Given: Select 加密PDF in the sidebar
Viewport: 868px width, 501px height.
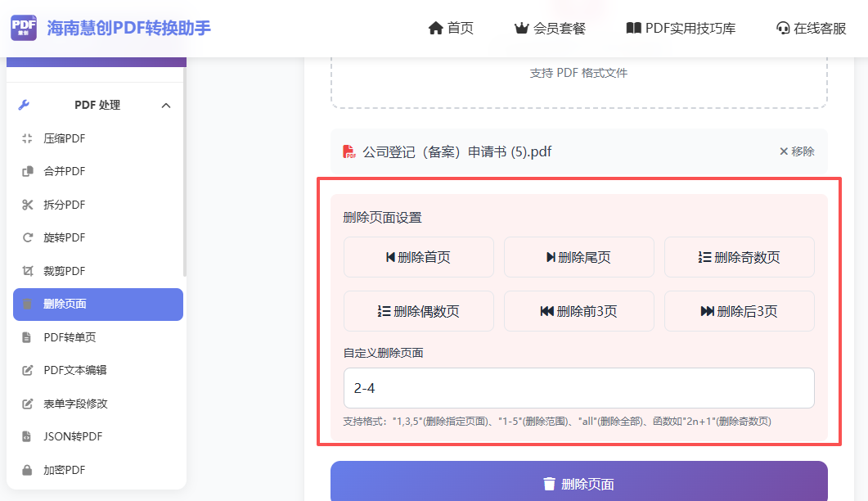Looking at the screenshot, I should pyautogui.click(x=98, y=470).
